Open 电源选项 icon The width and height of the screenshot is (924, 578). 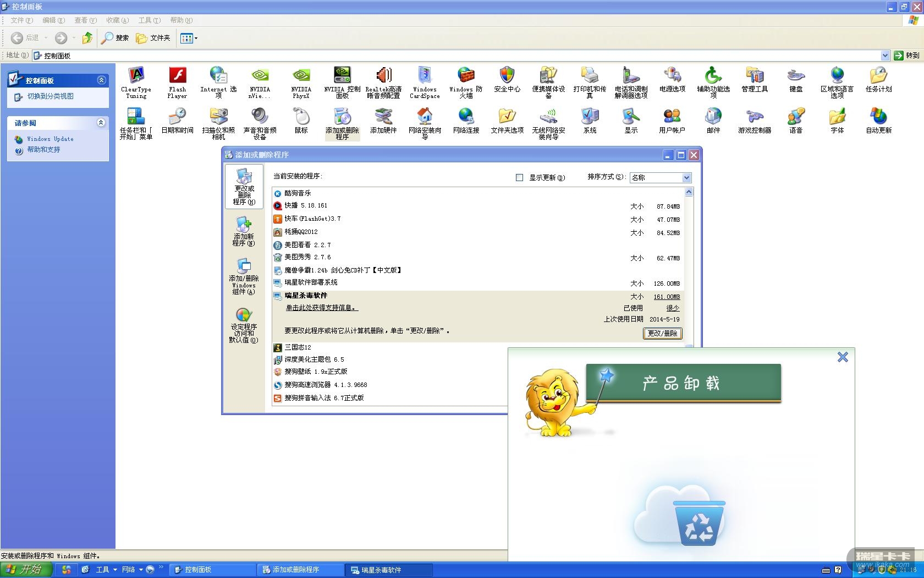[672, 79]
